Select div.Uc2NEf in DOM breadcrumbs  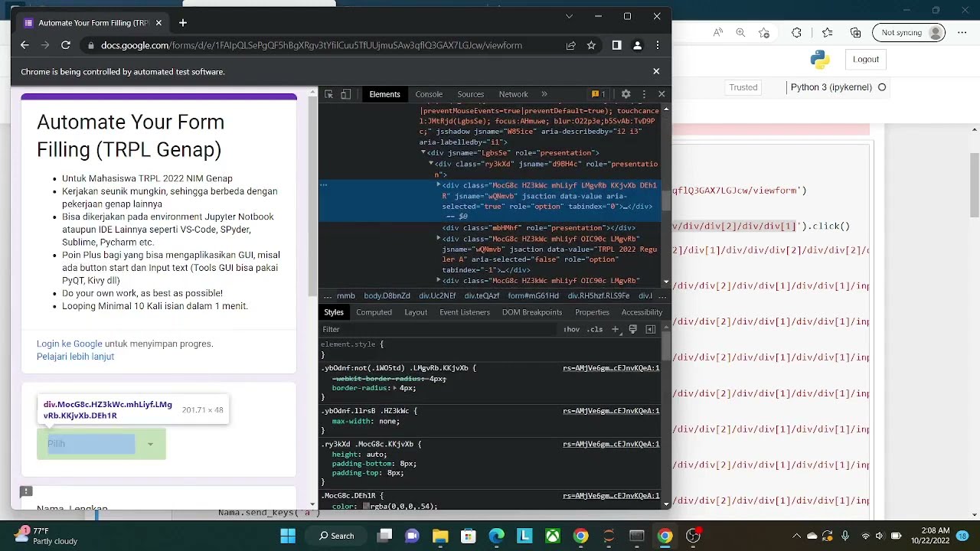coord(437,295)
